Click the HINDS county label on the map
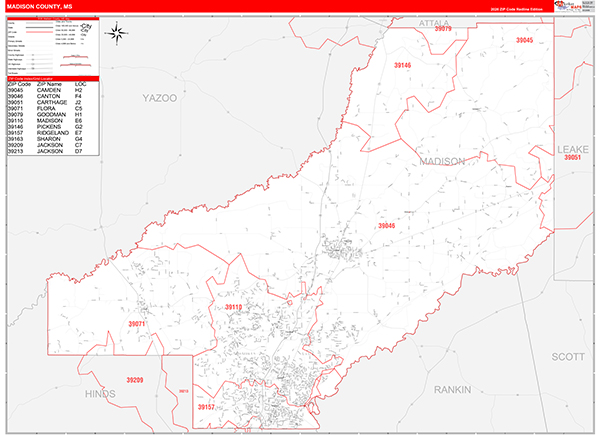The image size is (600, 435). [100, 394]
